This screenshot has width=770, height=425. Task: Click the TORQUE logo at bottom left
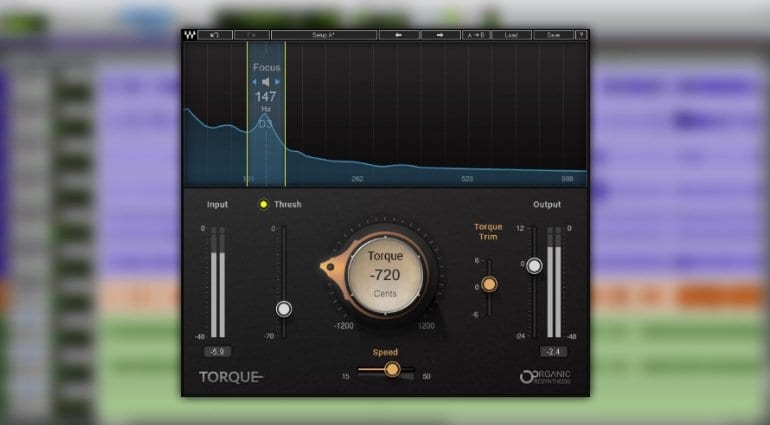coord(231,377)
